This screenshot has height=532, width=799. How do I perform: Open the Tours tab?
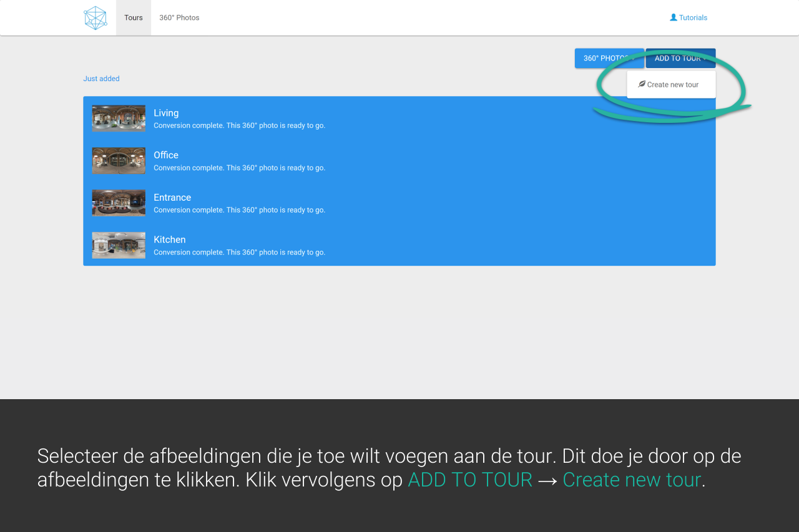[134, 17]
